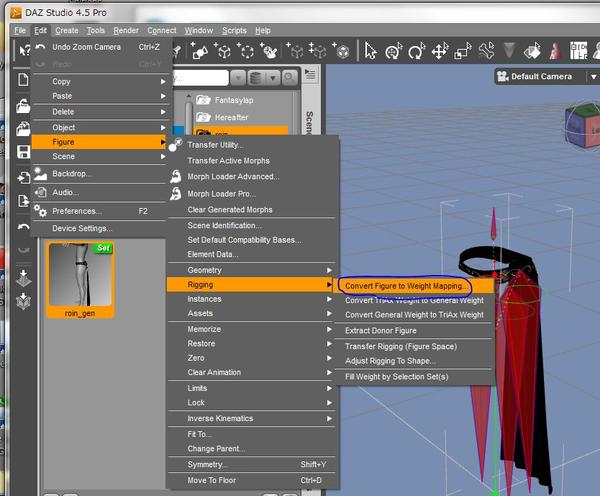
Task: Open the Help menu
Action: pos(263,31)
